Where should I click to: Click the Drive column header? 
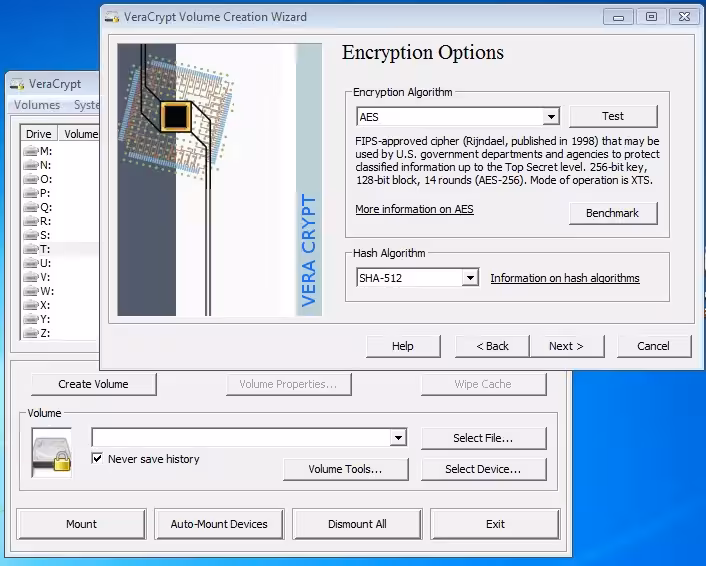coord(39,134)
